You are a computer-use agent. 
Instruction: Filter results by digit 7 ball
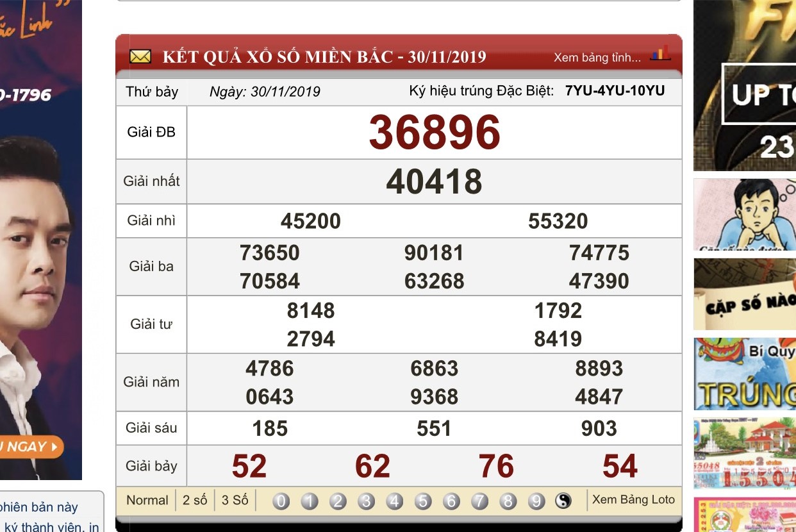479,501
